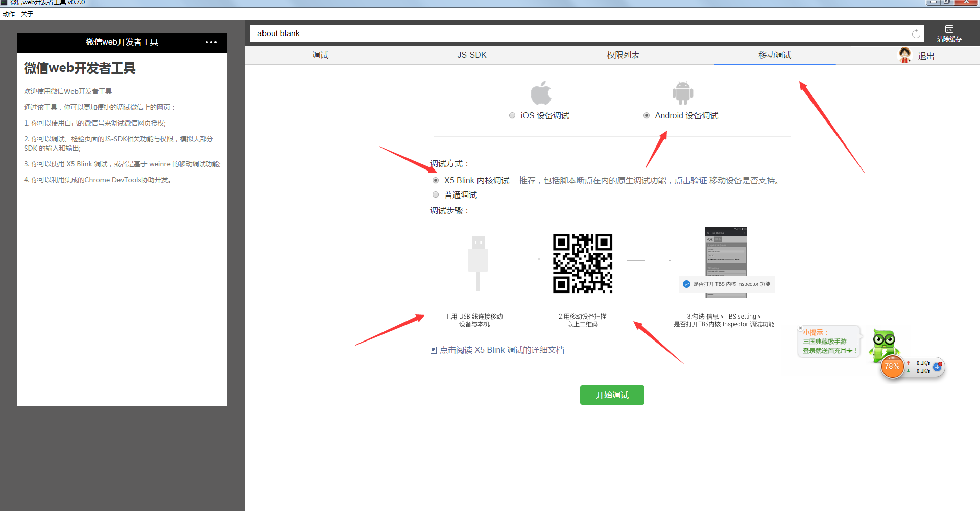The image size is (980, 511).
Task: Click the user avatar icon
Action: [x=905, y=55]
